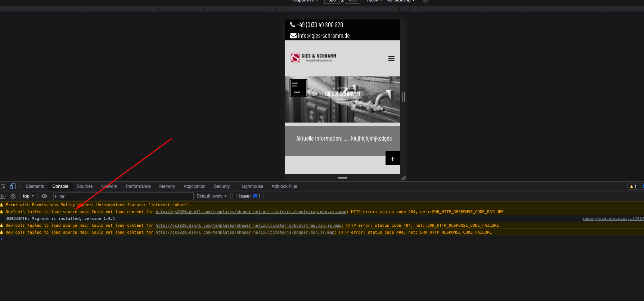Open the popper.min.js.map link
The image size is (644, 301).
coord(245,232)
